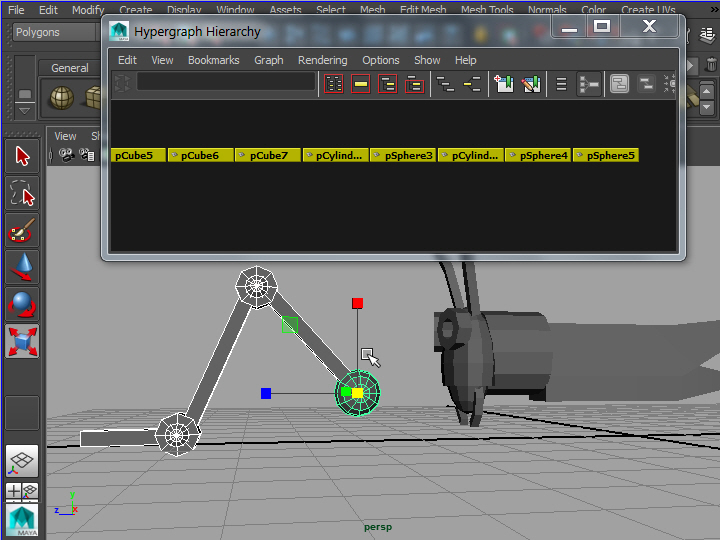Click yellow center manipulator handle
Viewport: 720px width, 540px height.
pos(358,393)
